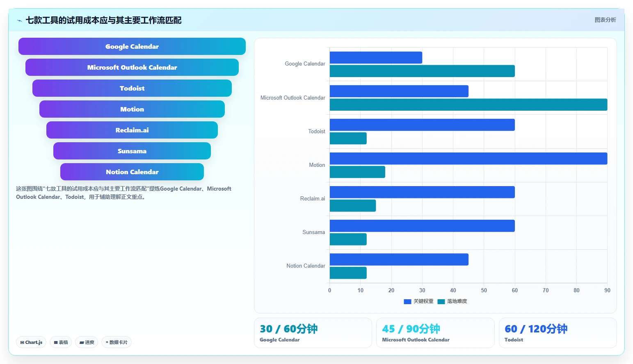
Task: Toggle the 落地难度 legend label
Action: (457, 301)
